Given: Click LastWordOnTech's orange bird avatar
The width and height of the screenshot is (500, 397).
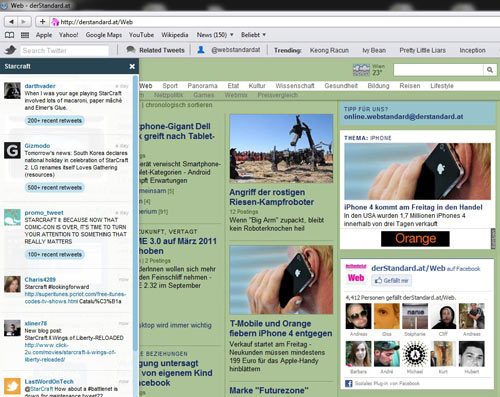Looking at the screenshot, I should coord(12,386).
